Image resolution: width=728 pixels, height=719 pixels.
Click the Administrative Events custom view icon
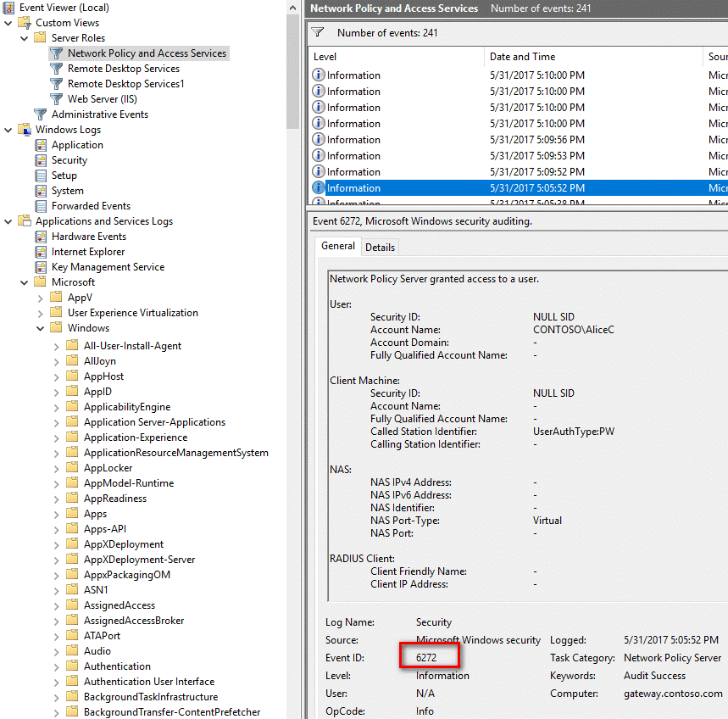(x=38, y=114)
